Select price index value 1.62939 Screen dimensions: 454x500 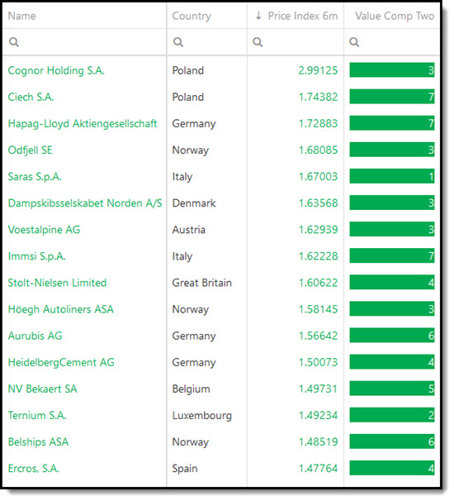click(x=318, y=230)
